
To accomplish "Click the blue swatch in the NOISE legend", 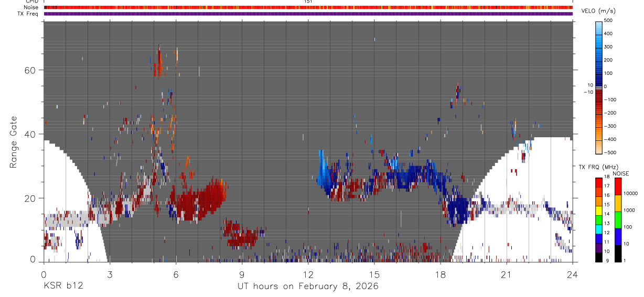I will pyautogui.click(x=618, y=237).
